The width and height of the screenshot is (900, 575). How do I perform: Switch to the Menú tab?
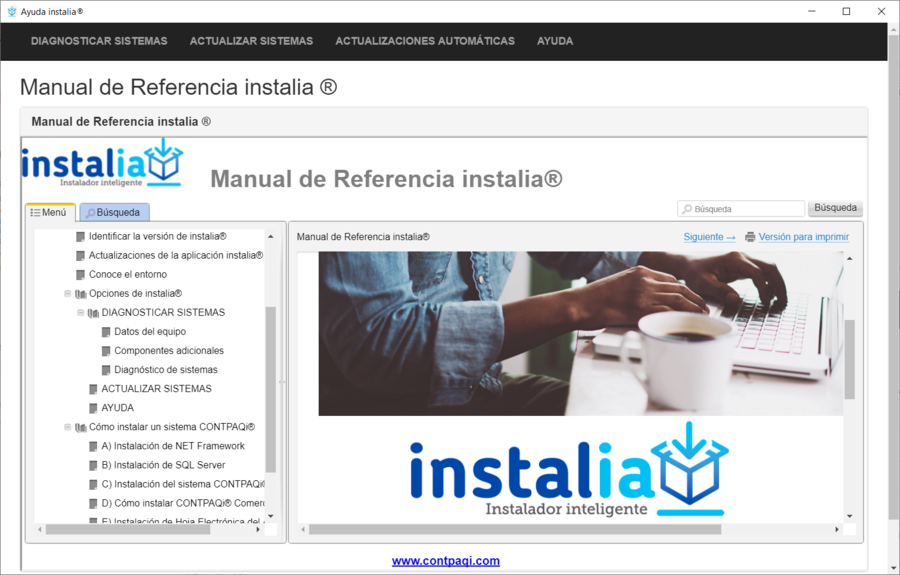(x=49, y=212)
